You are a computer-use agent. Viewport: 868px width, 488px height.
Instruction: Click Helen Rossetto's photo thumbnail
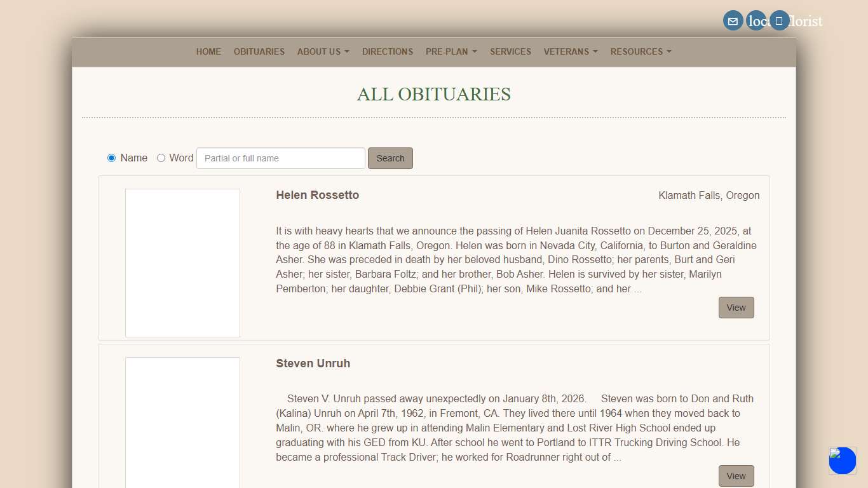point(182,262)
